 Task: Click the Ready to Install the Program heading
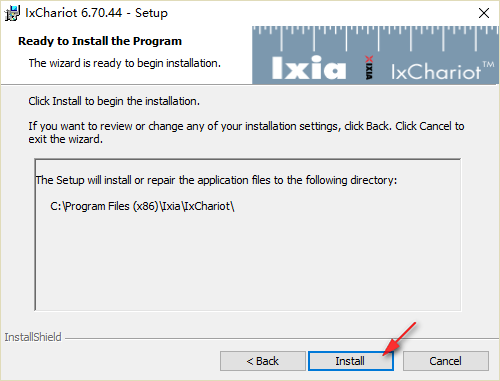100,41
